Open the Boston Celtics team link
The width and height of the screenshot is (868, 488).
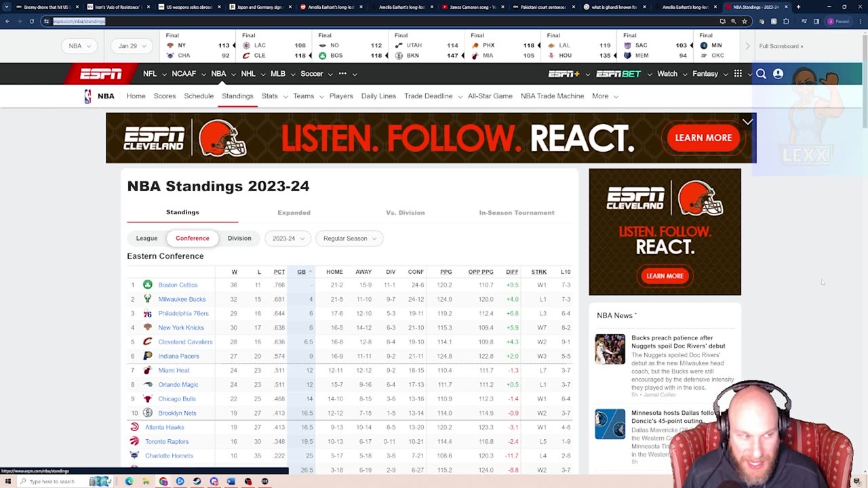(x=178, y=285)
